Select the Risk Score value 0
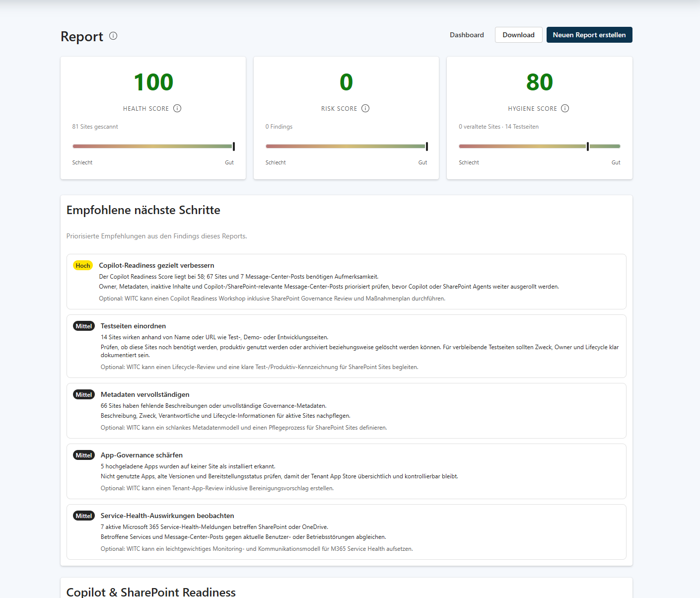This screenshot has width=700, height=598. coord(346,82)
